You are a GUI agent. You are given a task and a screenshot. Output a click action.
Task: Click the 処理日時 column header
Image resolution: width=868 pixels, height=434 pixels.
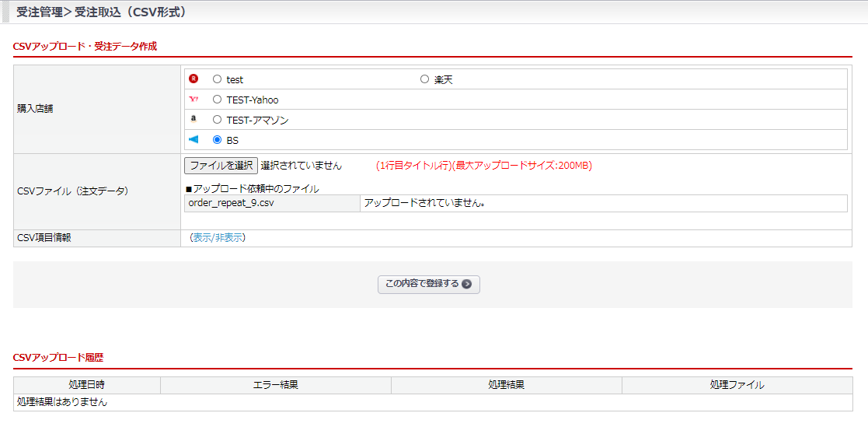pos(86,385)
